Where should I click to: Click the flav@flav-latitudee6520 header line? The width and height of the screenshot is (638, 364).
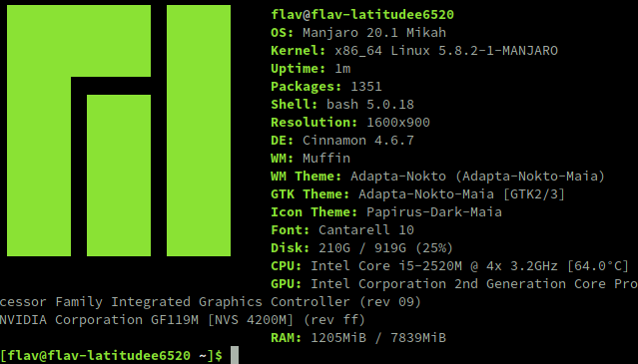coord(362,15)
